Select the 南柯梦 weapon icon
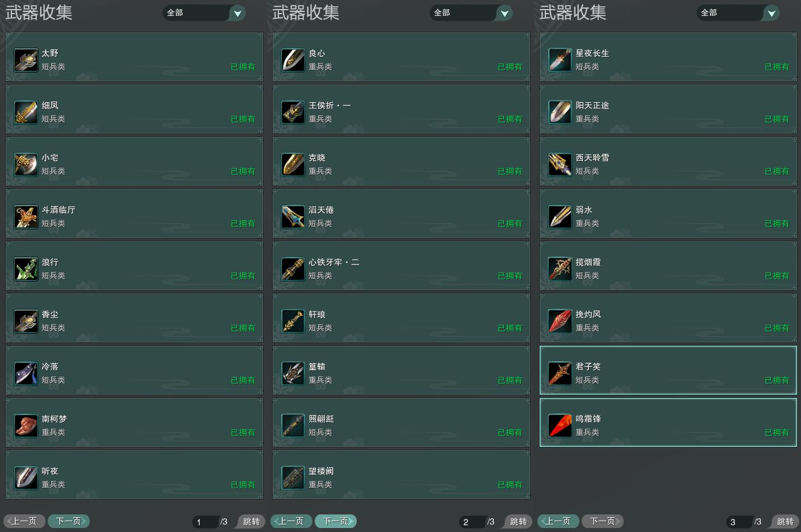The width and height of the screenshot is (801, 532). (26, 426)
